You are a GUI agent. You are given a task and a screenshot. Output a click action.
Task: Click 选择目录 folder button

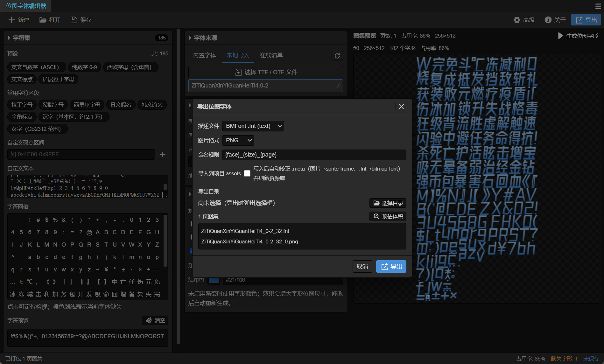coord(388,203)
